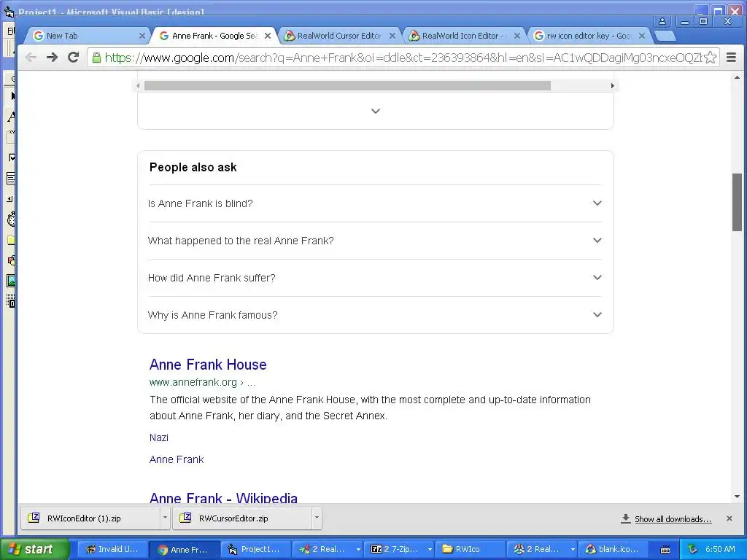
Task: Close the rw icon editor key tab
Action: tap(642, 36)
